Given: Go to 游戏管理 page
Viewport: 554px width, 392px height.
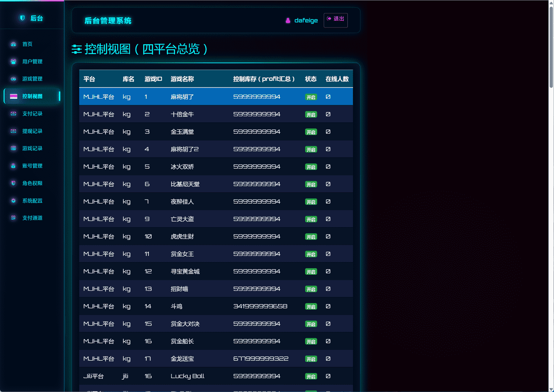Looking at the screenshot, I should pyautogui.click(x=32, y=79).
